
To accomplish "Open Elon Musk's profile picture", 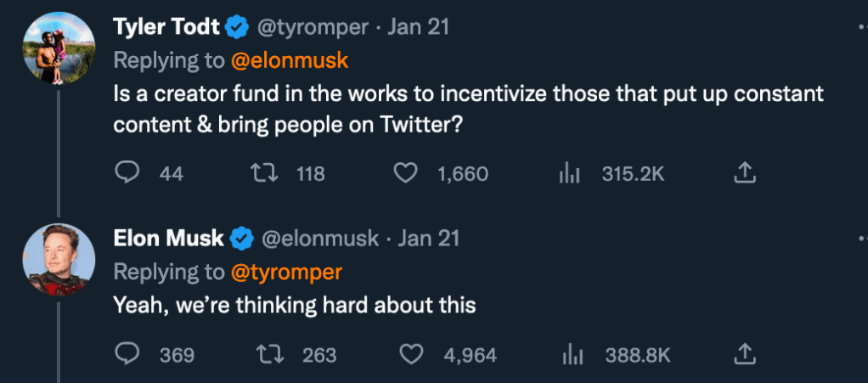I will pos(58,259).
